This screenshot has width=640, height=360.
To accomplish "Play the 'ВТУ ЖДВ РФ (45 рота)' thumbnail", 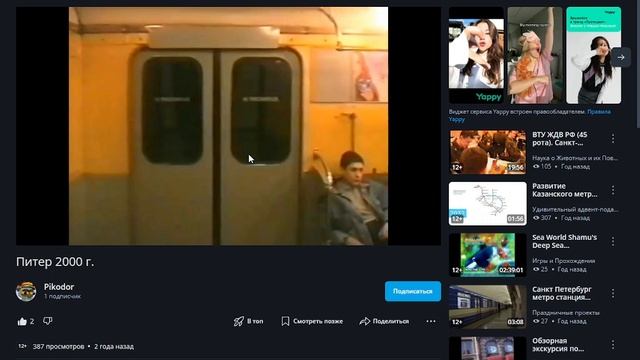I will pos(487,152).
